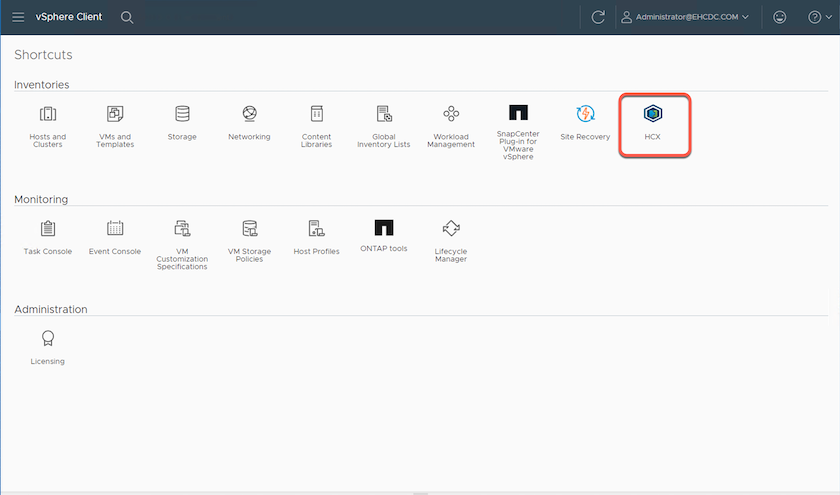Open SnapCenter Plug-in for VMware vSphere
This screenshot has height=495, width=840.
click(518, 132)
